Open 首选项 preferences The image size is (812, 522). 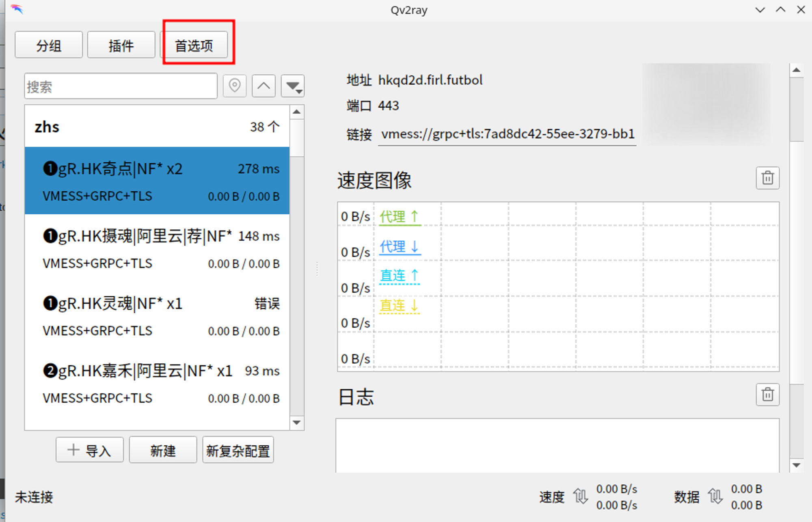coord(194,45)
